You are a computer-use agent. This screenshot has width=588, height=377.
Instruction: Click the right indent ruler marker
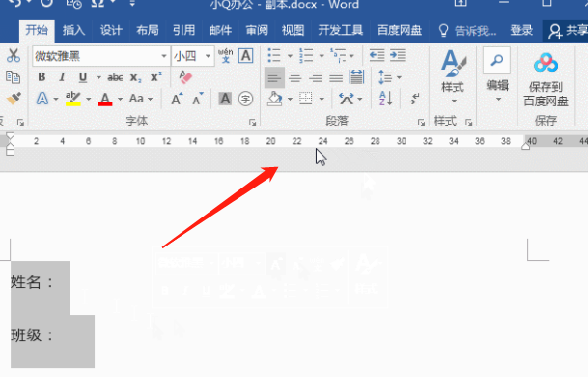pos(525,146)
